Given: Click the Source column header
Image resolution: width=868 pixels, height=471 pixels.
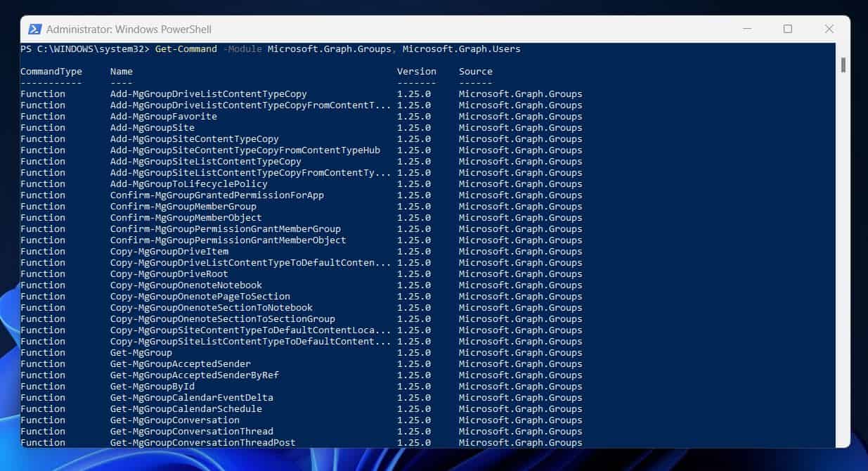Looking at the screenshot, I should [x=476, y=72].
